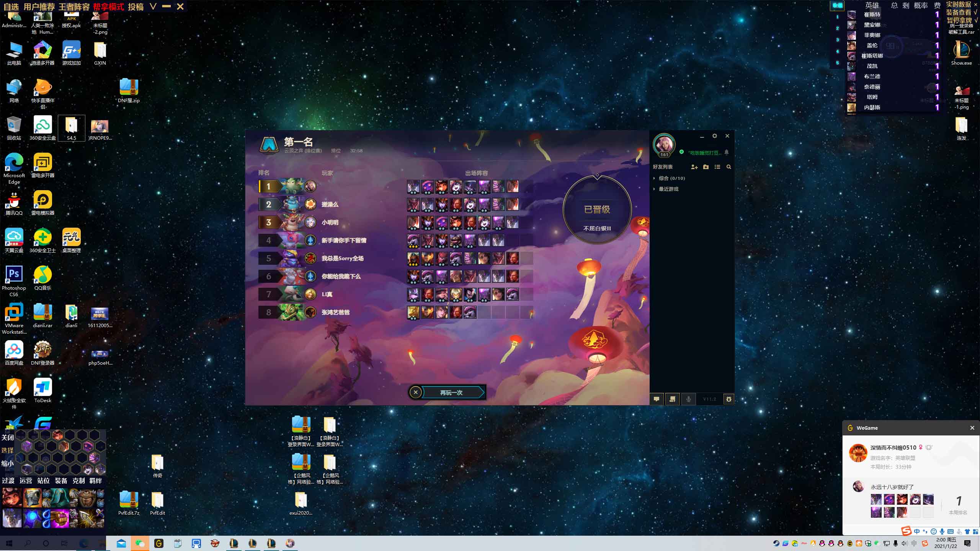This screenshot has width=980, height=551.
Task: Close the WeGame notification popup
Action: click(972, 428)
